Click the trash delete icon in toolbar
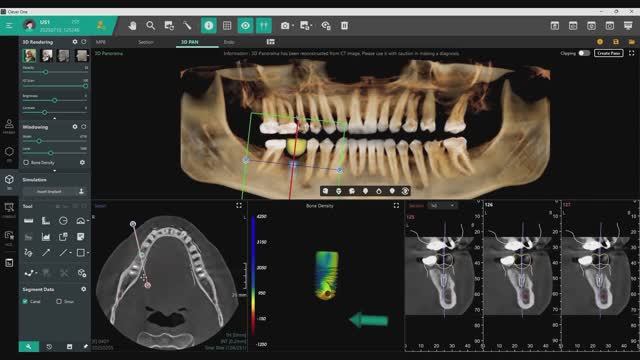 [x=344, y=26]
